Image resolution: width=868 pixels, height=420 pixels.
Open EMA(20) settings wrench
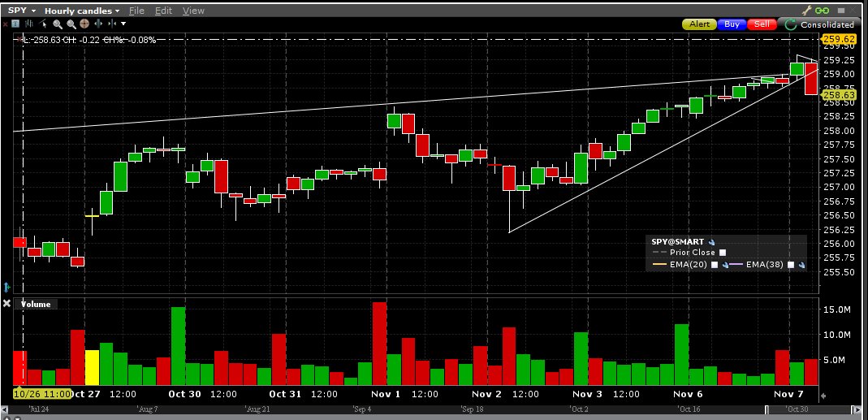pyautogui.click(x=724, y=266)
